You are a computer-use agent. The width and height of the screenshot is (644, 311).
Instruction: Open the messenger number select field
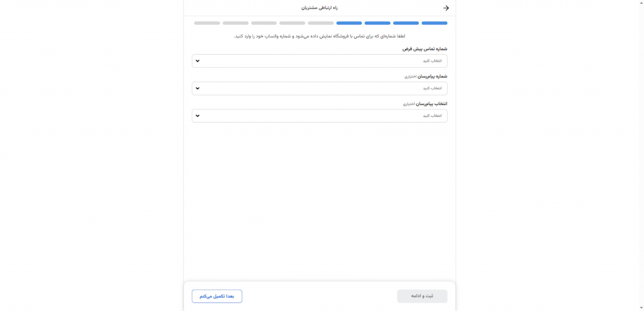click(x=319, y=89)
